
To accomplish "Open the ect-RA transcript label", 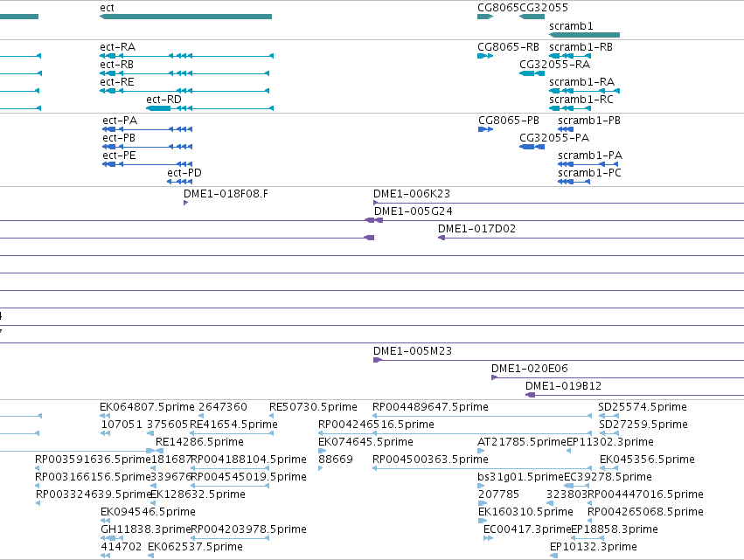I will 118,47.
